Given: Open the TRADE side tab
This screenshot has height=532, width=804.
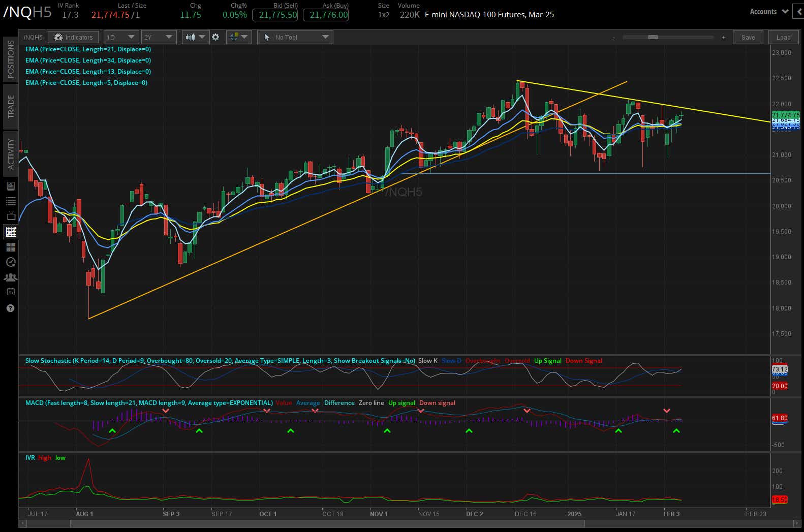Looking at the screenshot, I should (11, 107).
